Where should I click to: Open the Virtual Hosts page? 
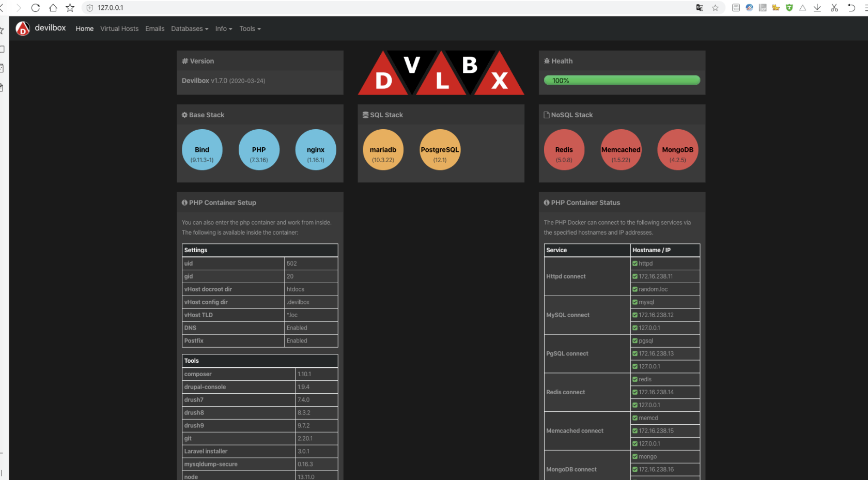(119, 29)
